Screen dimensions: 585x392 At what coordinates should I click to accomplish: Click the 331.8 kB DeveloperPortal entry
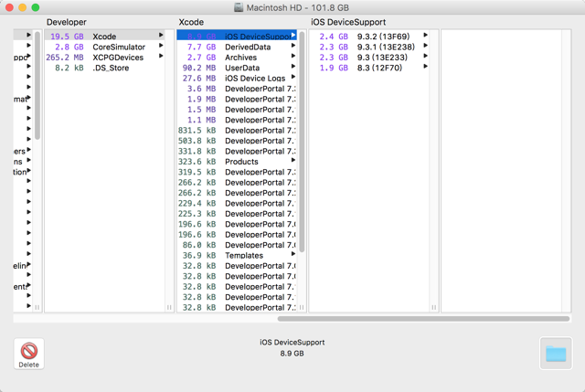point(237,151)
